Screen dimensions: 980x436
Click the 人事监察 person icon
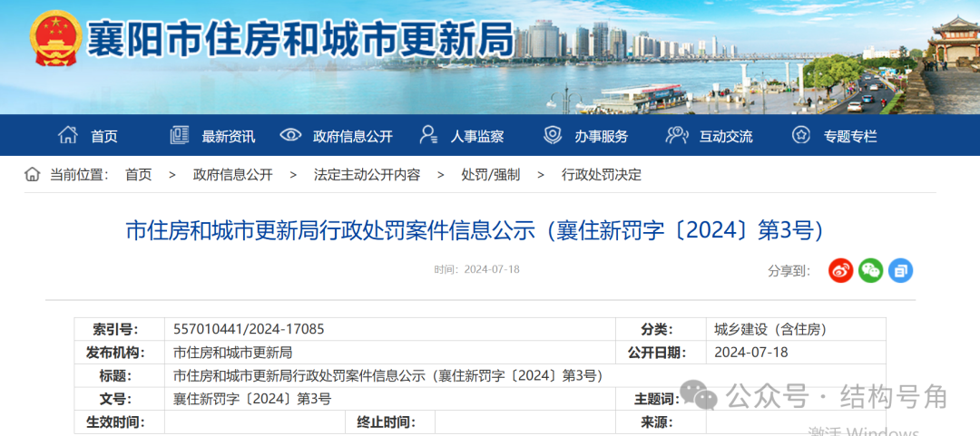[x=428, y=136]
